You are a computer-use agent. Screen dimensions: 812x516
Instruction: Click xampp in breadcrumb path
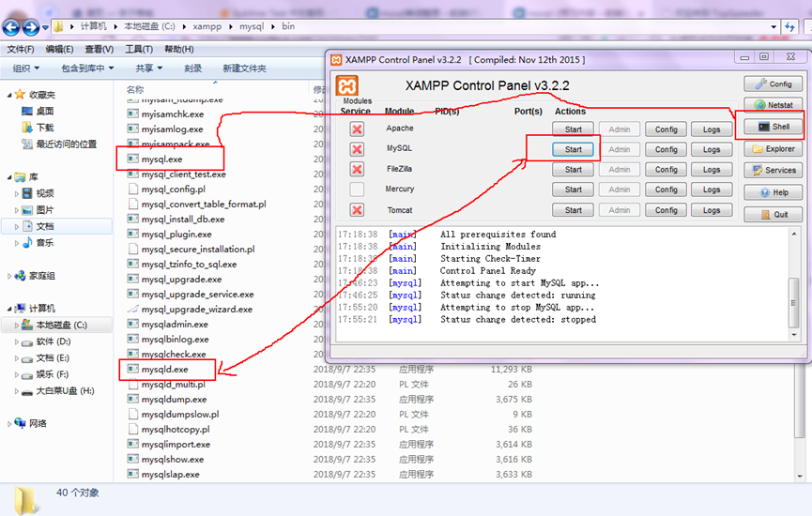pos(207,26)
